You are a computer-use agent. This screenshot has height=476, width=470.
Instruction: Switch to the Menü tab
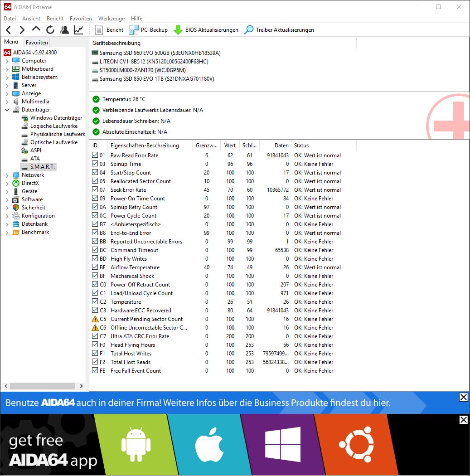pos(11,42)
